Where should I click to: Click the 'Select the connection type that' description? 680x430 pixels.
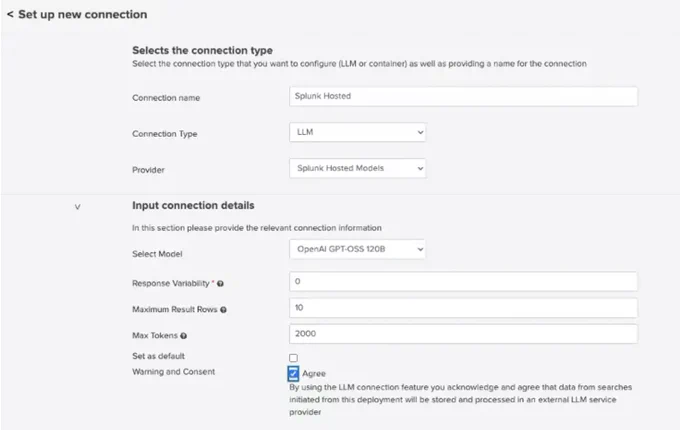point(359,64)
